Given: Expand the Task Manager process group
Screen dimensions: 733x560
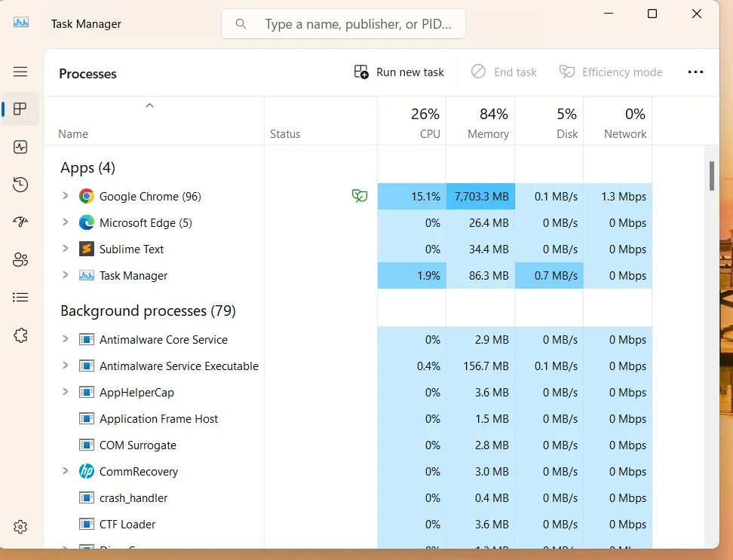Looking at the screenshot, I should click(x=66, y=274).
